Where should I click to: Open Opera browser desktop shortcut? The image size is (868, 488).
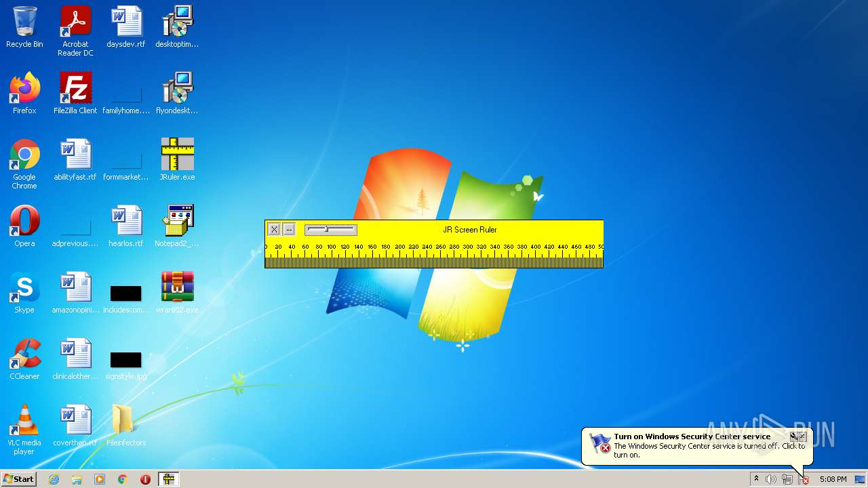click(24, 226)
